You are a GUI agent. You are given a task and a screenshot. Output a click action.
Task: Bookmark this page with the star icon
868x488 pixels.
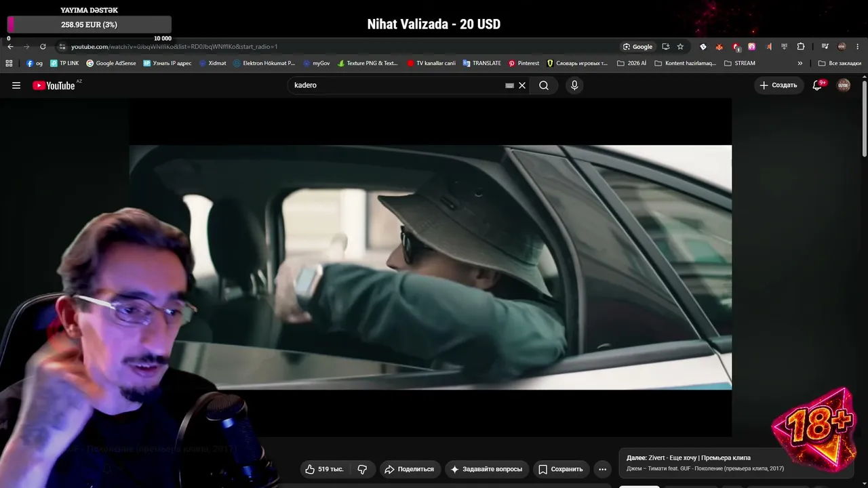[680, 47]
